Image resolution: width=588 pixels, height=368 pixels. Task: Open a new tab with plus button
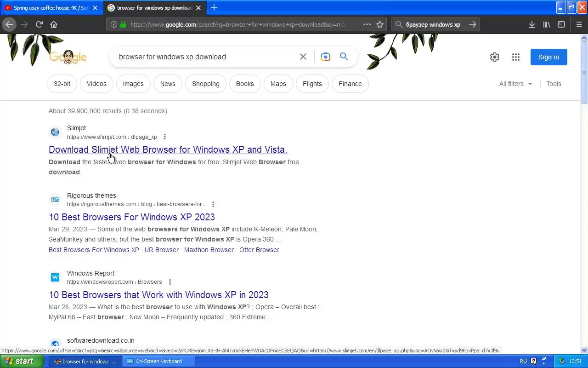point(214,7)
